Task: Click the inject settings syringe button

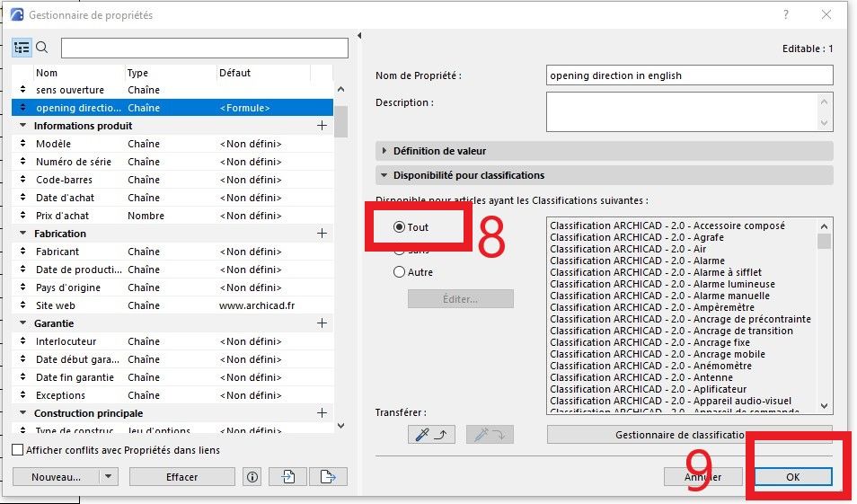Action: tap(490, 435)
